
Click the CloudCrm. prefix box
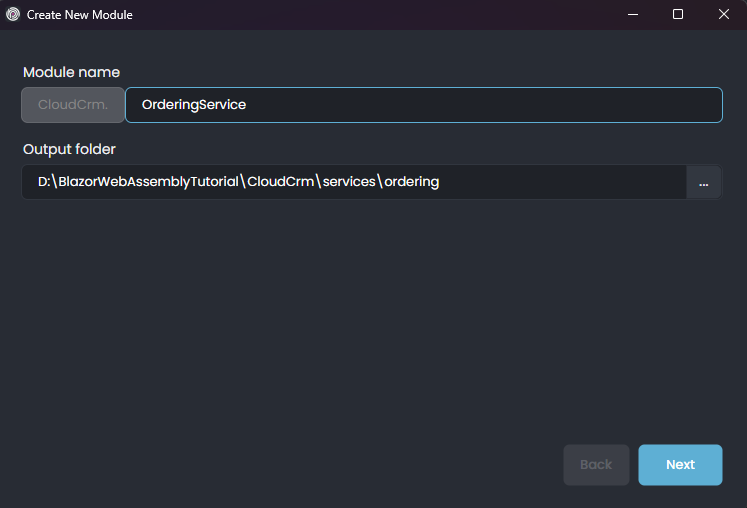[73, 105]
